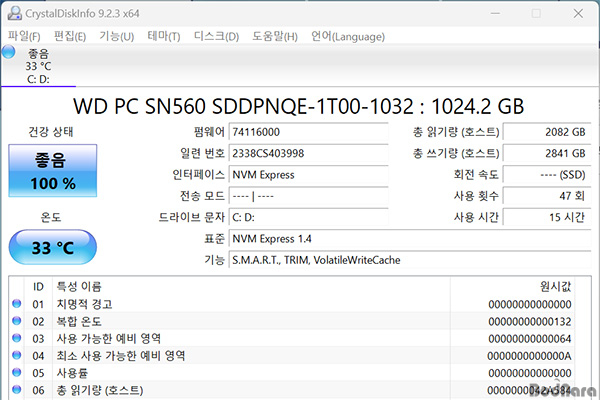Click the 원시값 column header
Viewport: 600px width, 400px height.
click(x=555, y=286)
